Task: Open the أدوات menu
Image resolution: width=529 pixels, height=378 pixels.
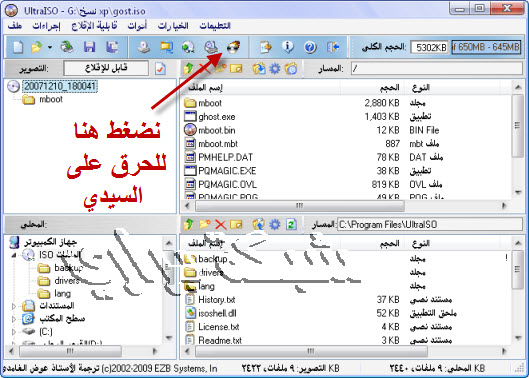Action: point(137,26)
